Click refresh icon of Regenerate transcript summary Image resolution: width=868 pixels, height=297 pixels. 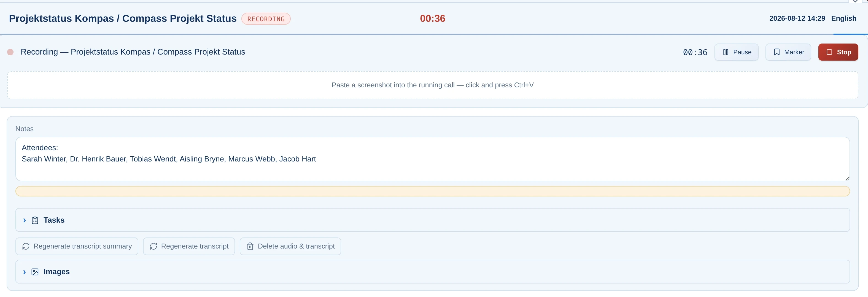[26, 247]
